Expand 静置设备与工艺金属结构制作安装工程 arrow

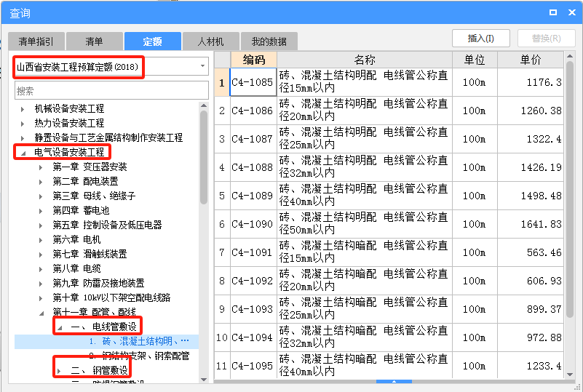(23, 138)
